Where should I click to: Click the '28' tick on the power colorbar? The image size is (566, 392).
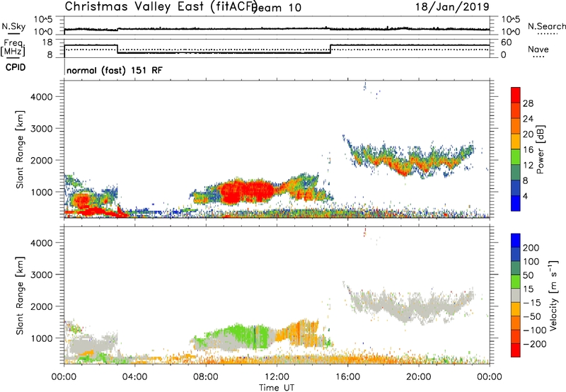pos(528,103)
